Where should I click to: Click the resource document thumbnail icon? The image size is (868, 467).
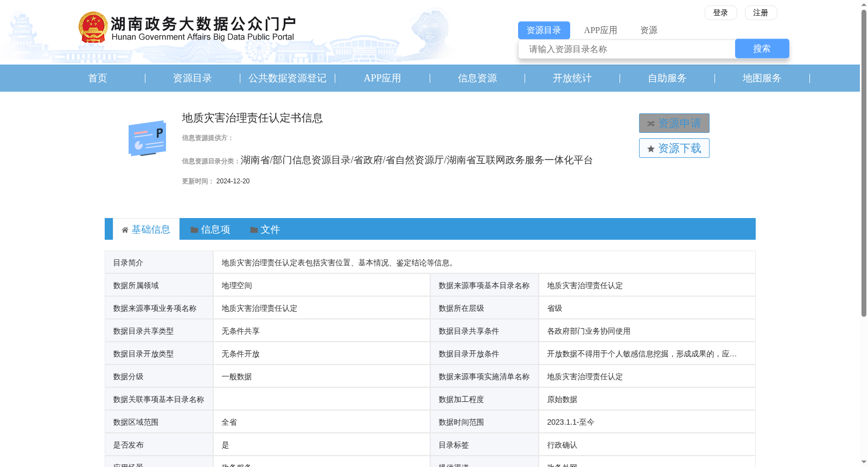coord(148,138)
